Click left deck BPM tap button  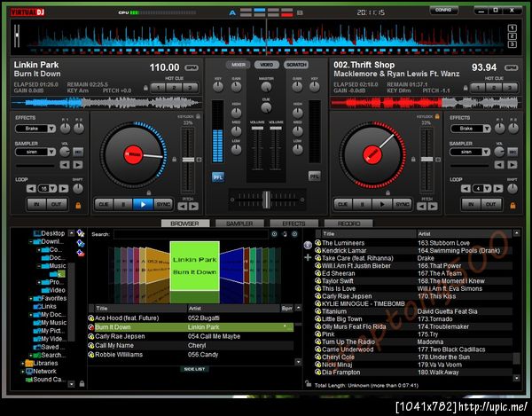192,68
